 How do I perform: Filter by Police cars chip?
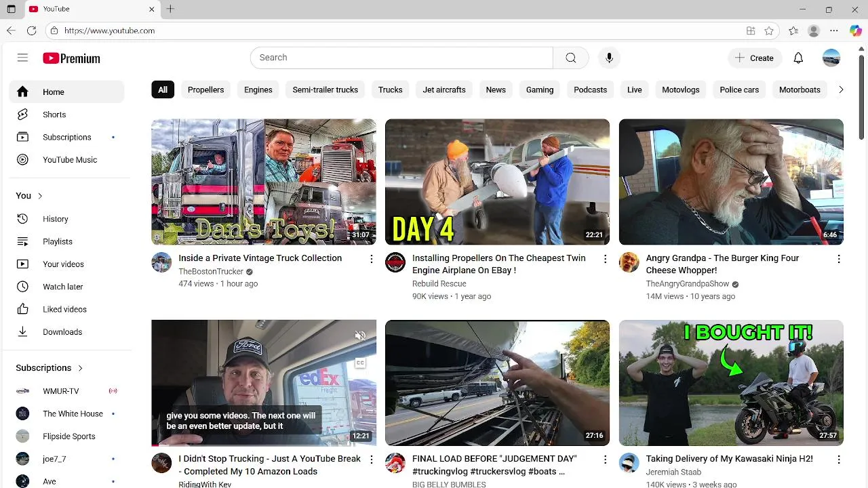739,89
